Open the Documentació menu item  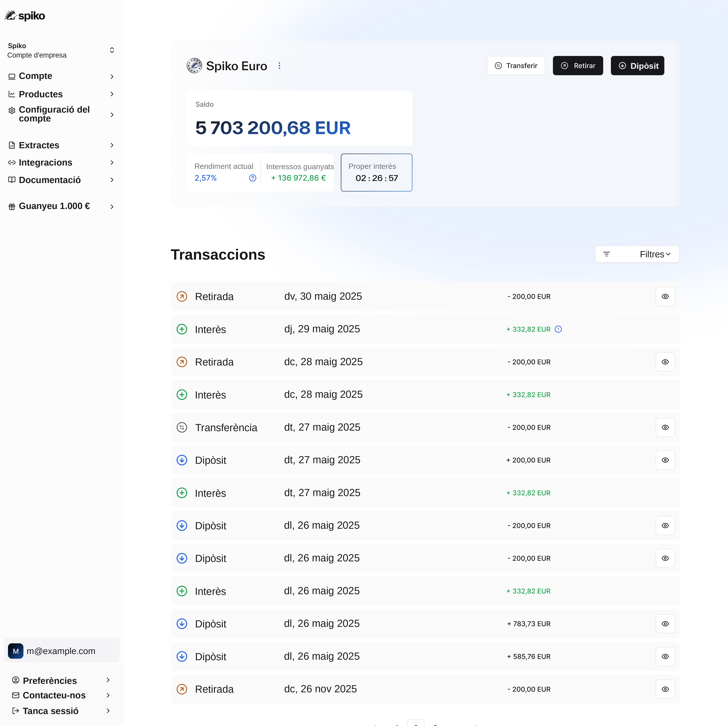61,180
